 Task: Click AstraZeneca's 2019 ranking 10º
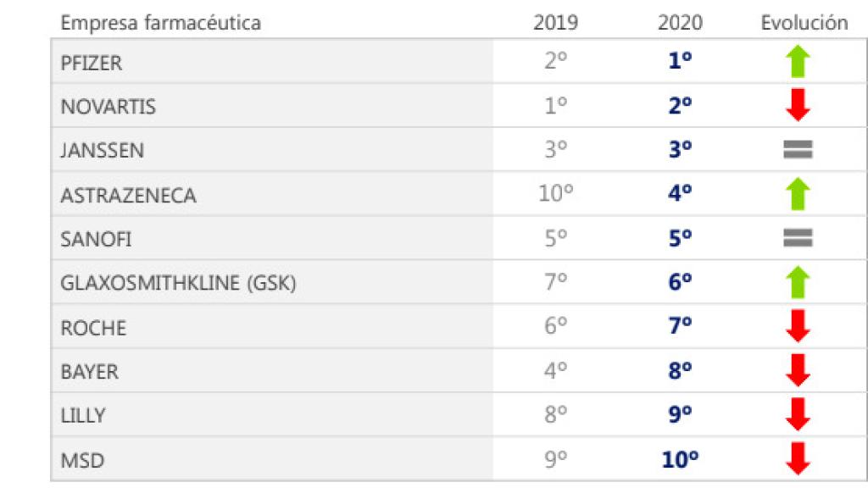556,194
